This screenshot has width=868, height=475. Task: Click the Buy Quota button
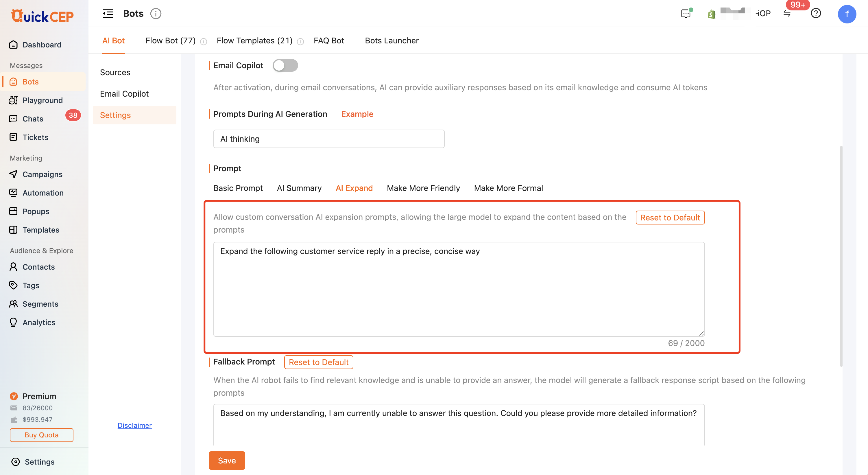41,435
